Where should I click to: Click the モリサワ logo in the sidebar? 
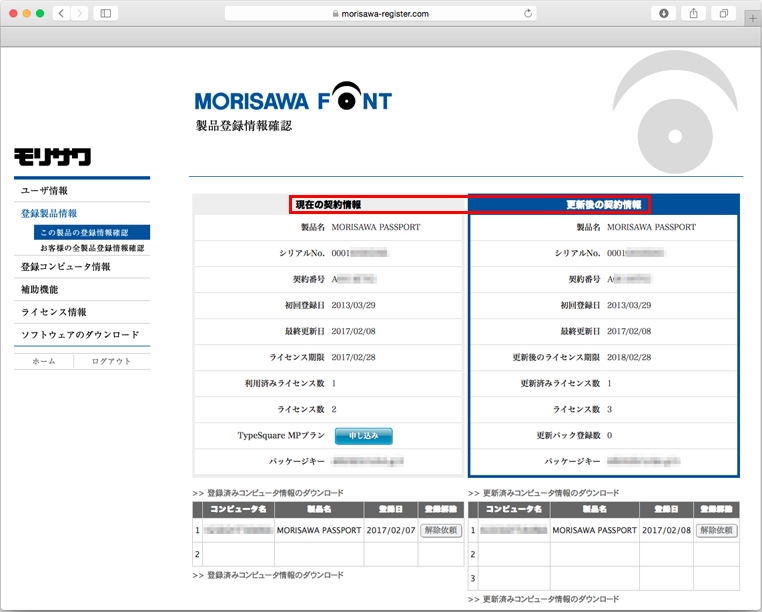[52, 157]
